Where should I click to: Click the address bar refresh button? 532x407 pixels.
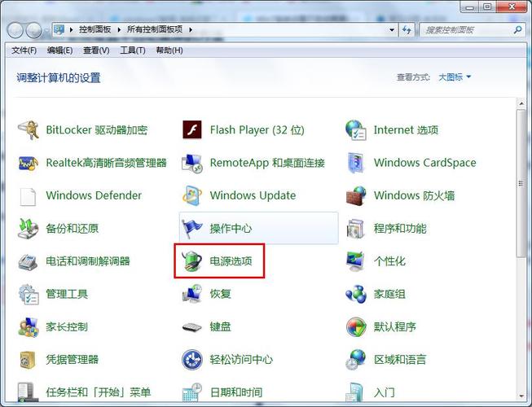[407, 30]
